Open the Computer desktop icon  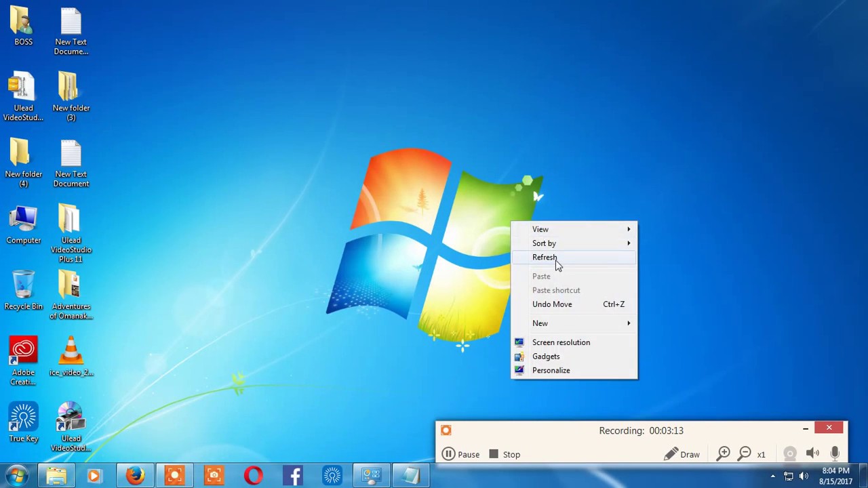[23, 225]
